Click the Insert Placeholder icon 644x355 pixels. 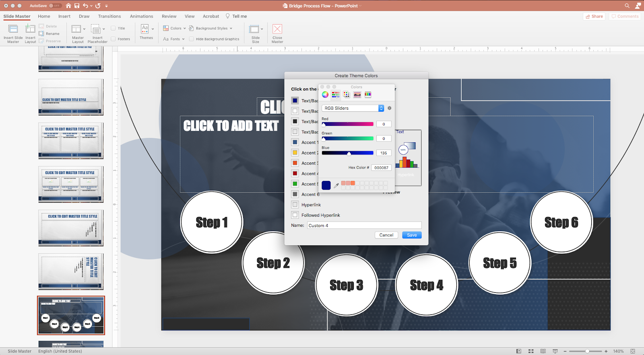tap(96, 29)
